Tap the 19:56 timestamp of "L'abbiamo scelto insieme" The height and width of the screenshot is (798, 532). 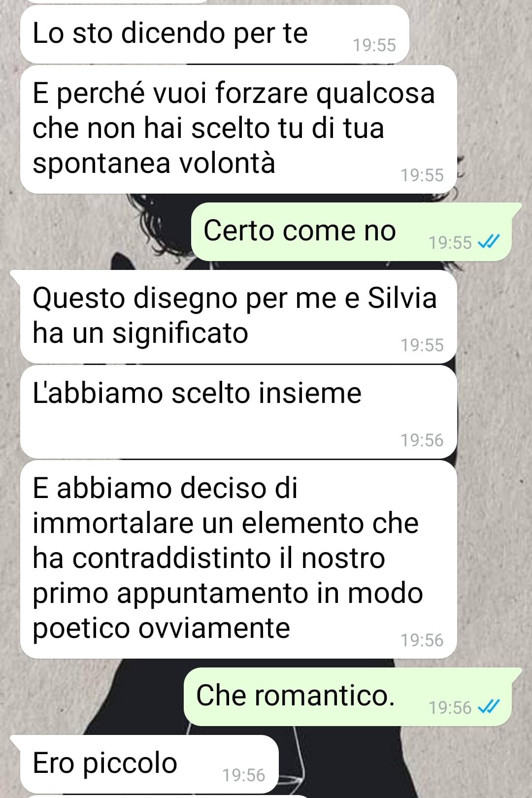click(422, 440)
